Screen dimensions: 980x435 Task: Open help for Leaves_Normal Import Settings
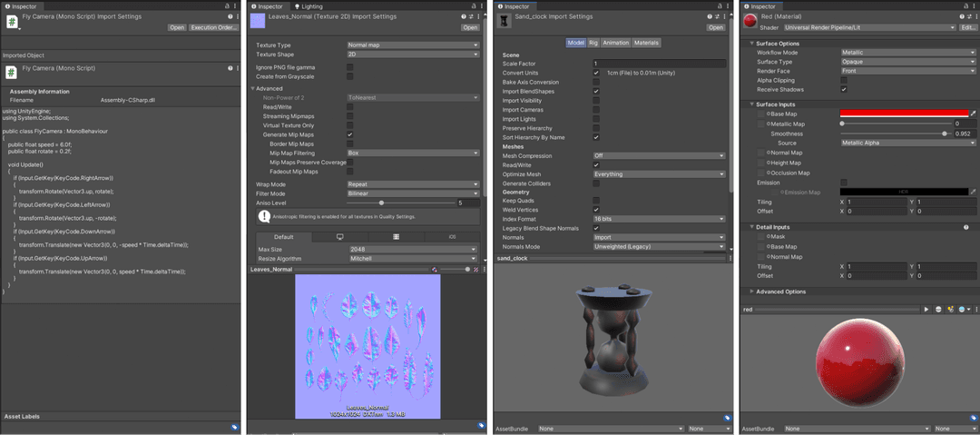click(464, 17)
